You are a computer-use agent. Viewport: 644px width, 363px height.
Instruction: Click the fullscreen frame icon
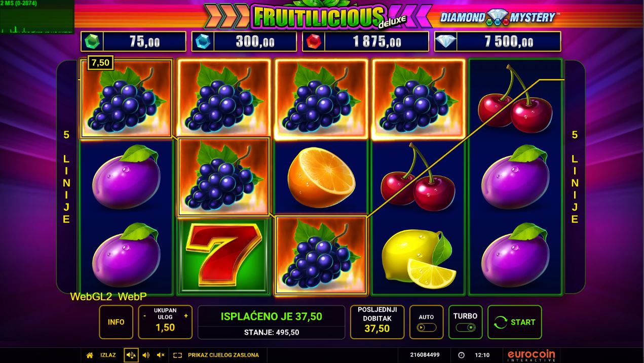177,355
